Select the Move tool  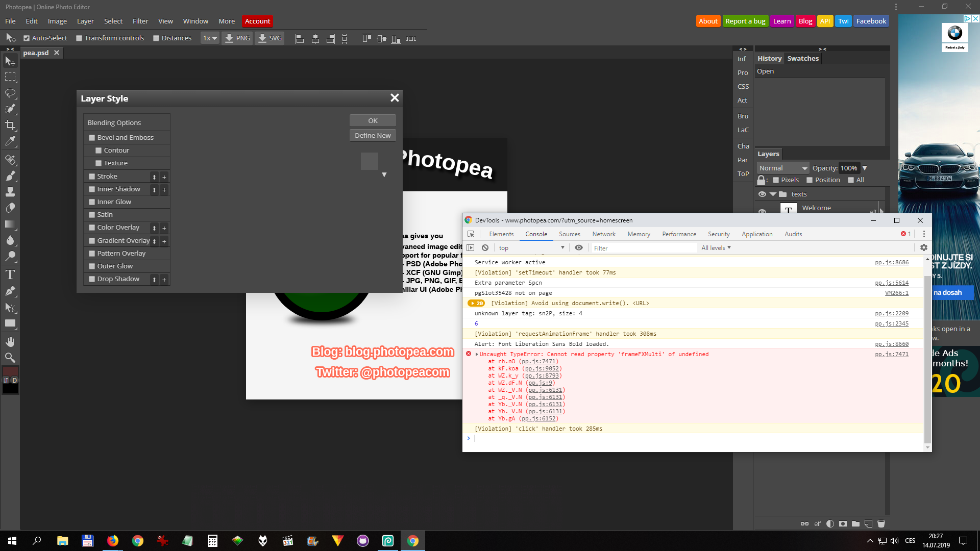tap(10, 61)
